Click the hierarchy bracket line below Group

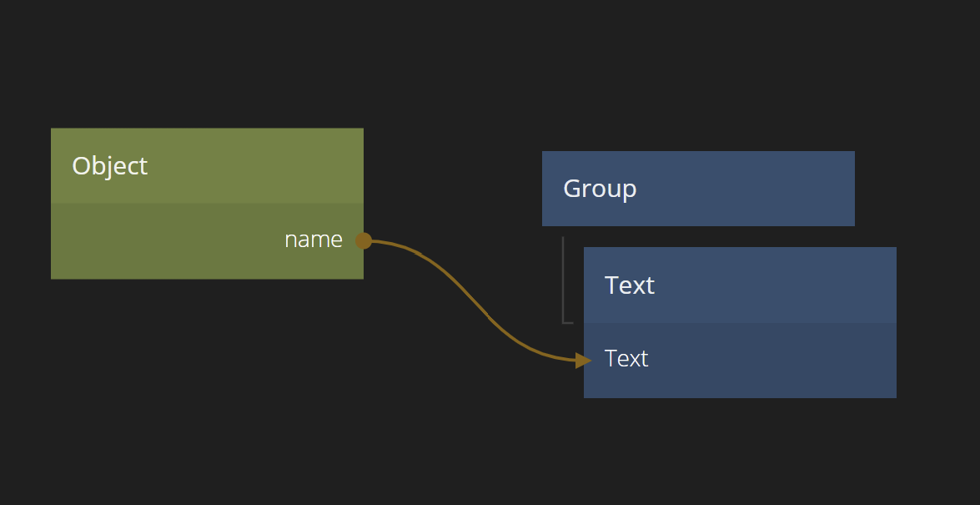[x=564, y=280]
